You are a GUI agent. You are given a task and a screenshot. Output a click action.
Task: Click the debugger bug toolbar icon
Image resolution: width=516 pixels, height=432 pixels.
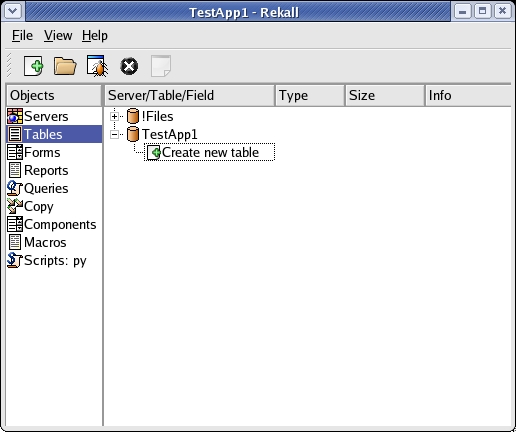pos(97,66)
